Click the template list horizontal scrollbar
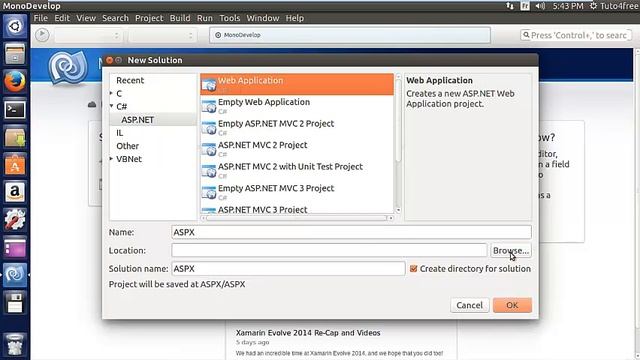 pyautogui.click(x=296, y=218)
